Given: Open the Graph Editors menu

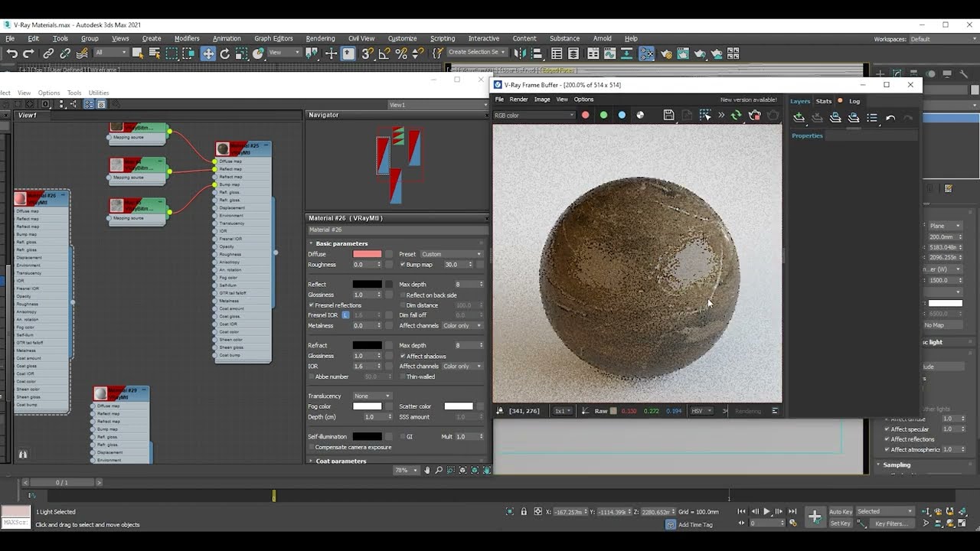Looking at the screenshot, I should tap(273, 38).
